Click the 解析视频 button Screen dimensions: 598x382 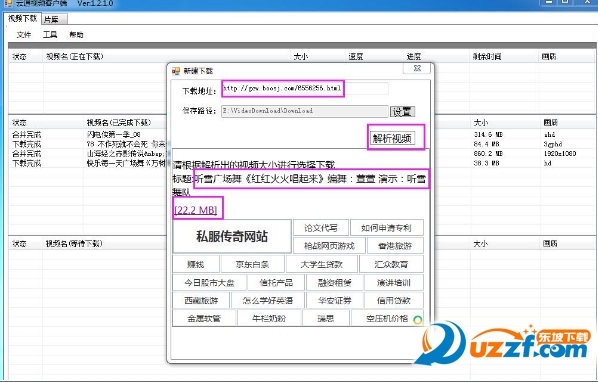(x=392, y=138)
